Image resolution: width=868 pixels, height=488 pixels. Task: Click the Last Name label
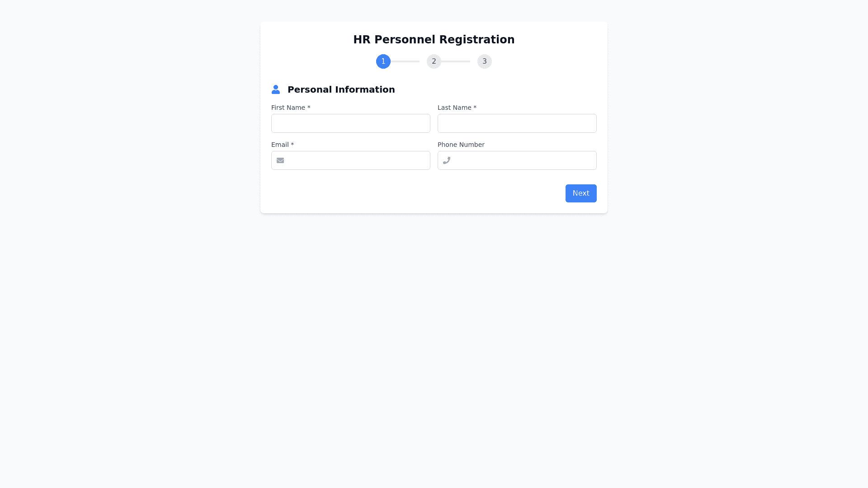click(454, 108)
